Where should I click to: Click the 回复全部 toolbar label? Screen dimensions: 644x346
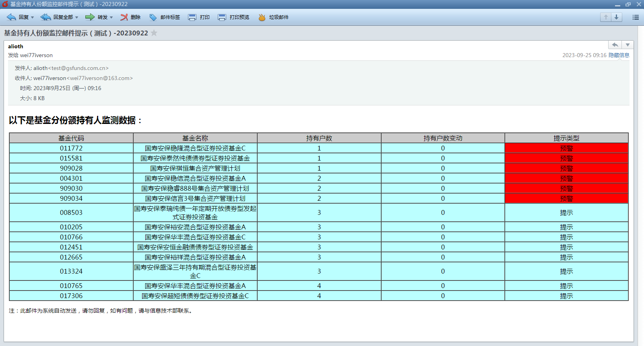[x=63, y=17]
